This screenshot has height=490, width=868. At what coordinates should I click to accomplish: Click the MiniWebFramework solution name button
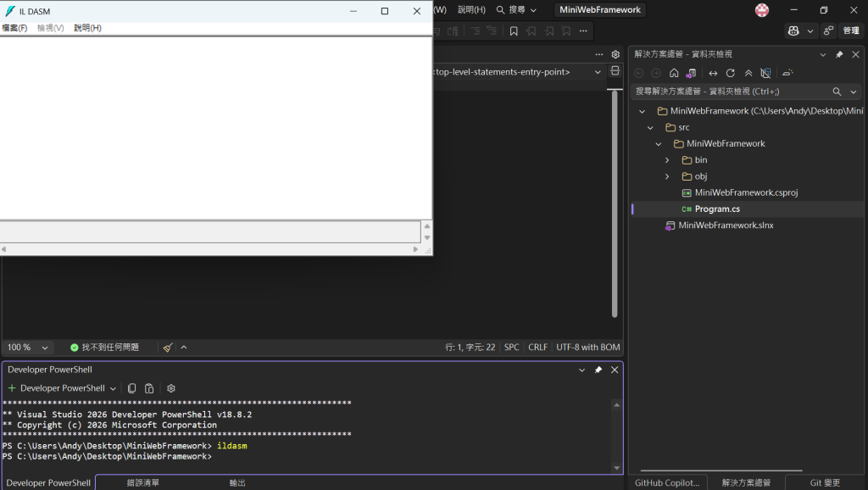(600, 10)
